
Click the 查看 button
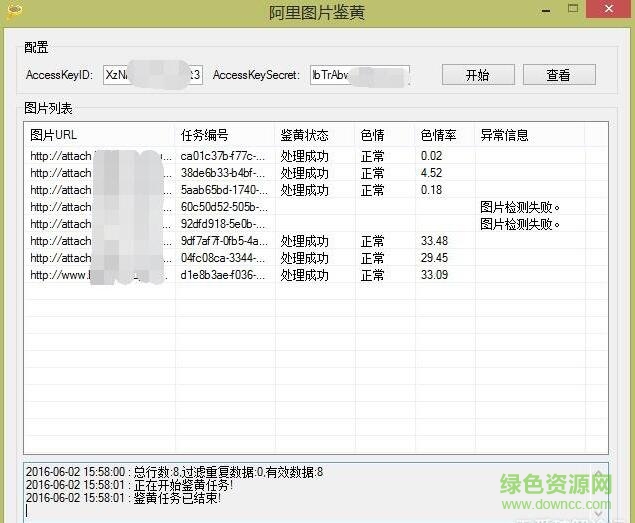(558, 75)
